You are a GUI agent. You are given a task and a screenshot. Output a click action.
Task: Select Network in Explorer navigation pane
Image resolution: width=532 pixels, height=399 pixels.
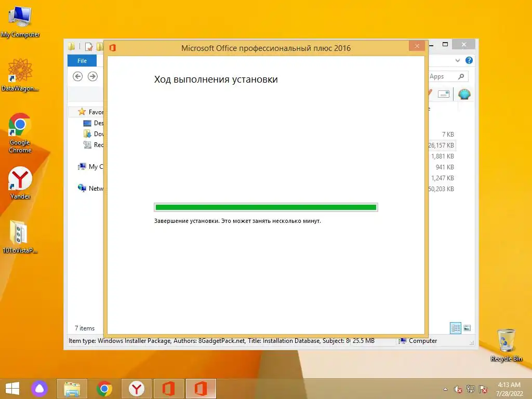90,188
